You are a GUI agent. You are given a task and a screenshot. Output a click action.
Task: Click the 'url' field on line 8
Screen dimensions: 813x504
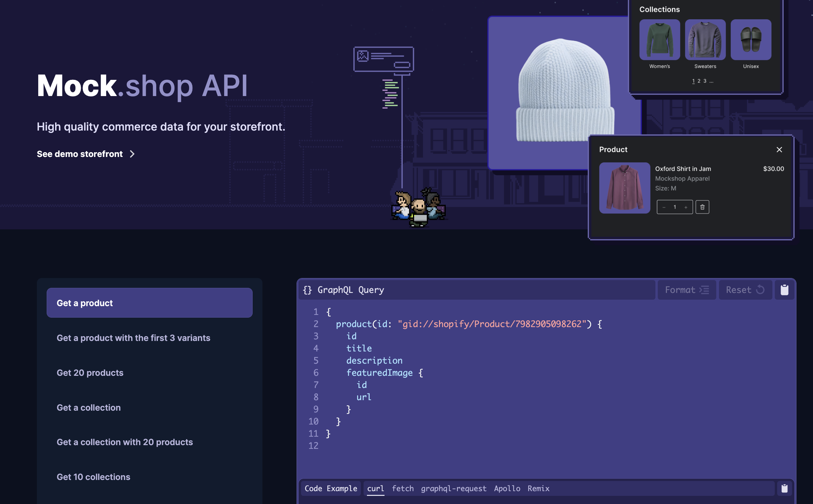[x=364, y=397]
